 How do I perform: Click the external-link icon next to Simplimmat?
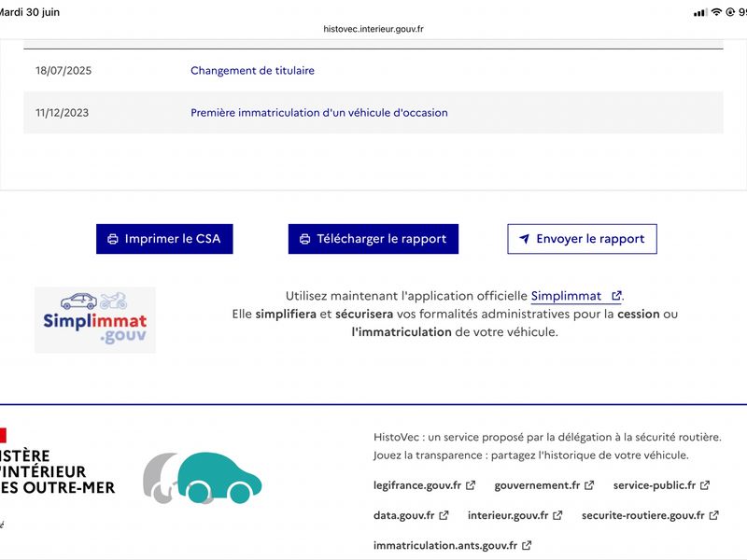click(x=616, y=296)
